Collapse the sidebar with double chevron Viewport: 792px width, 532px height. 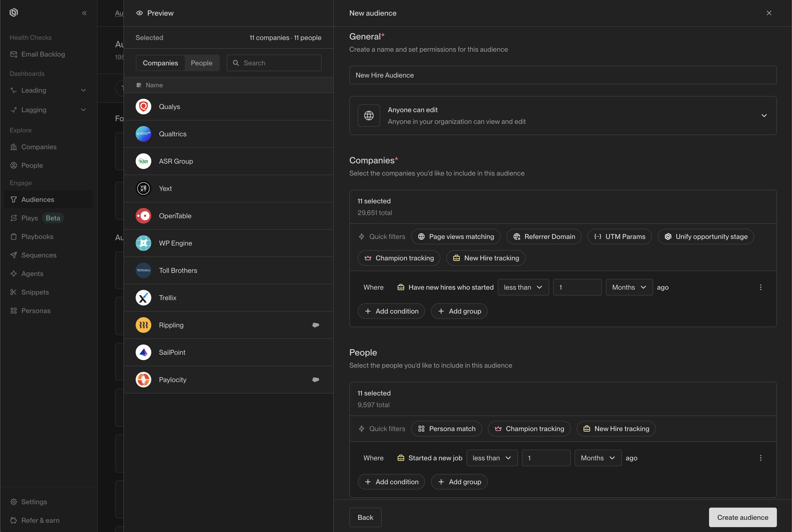coord(84,13)
